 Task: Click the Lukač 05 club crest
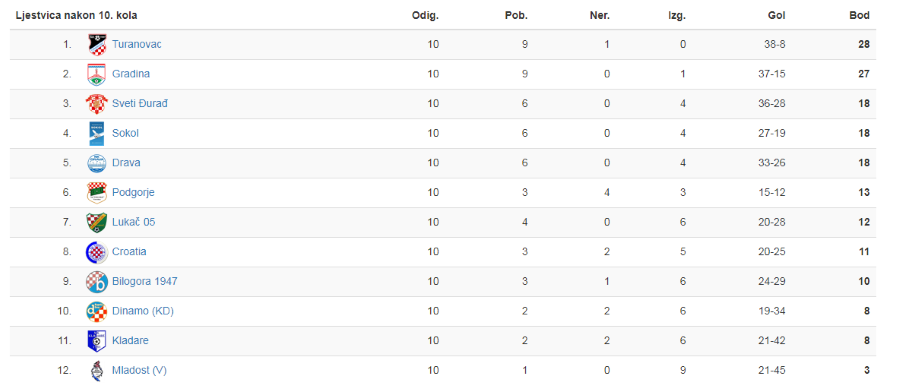pyautogui.click(x=96, y=222)
